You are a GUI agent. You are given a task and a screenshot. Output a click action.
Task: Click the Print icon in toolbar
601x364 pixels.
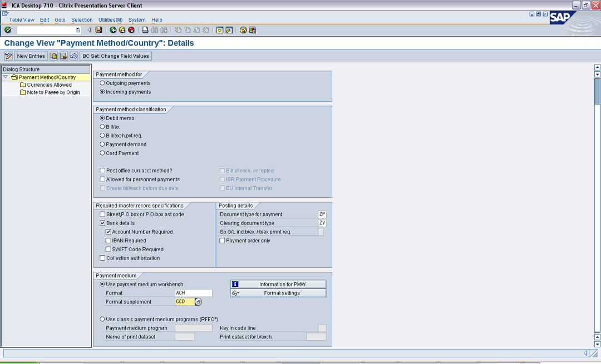tap(145, 30)
